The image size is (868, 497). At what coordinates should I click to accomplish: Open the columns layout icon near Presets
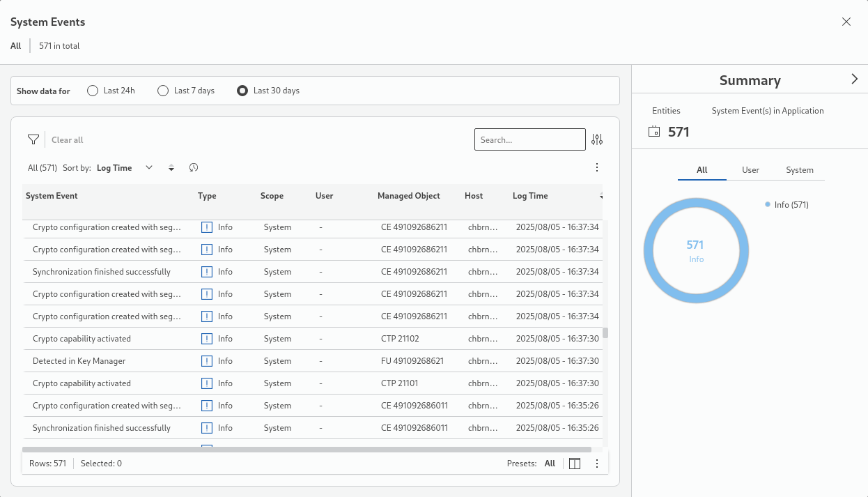[x=575, y=464]
